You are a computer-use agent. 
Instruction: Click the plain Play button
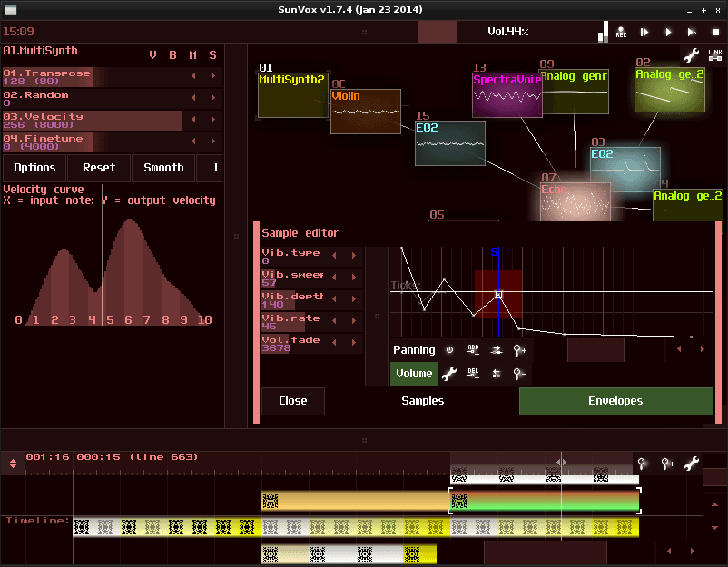(668, 32)
